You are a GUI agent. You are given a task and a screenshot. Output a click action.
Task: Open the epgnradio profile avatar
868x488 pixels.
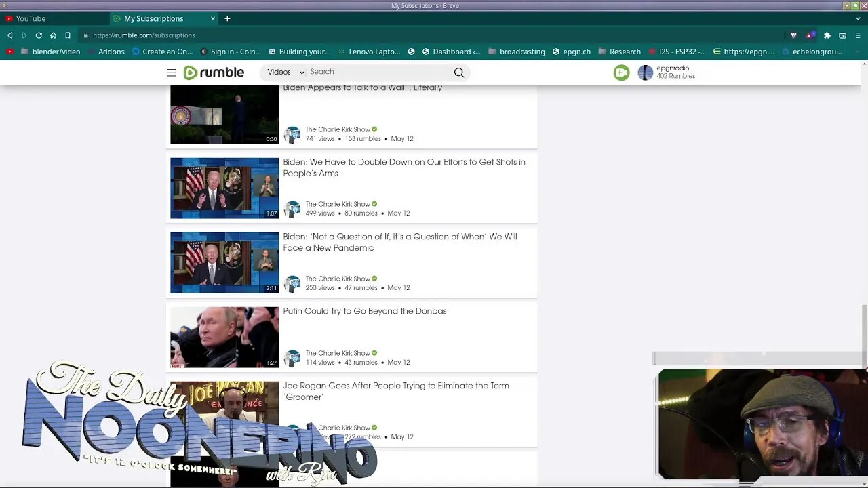(x=645, y=73)
